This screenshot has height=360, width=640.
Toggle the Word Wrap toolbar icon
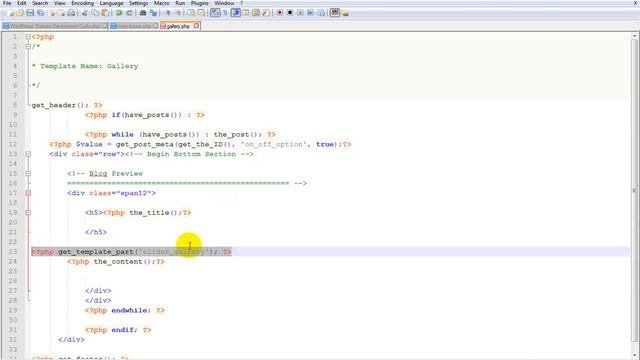[215, 13]
